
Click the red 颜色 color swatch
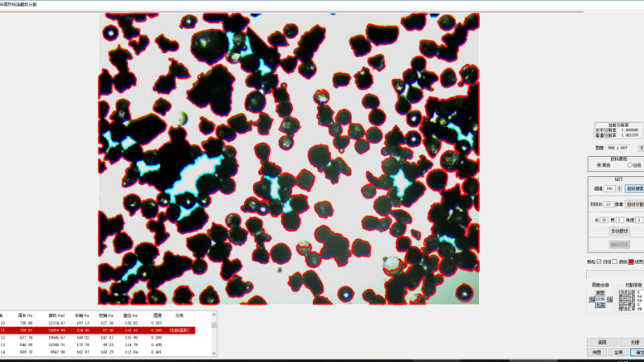(x=631, y=261)
